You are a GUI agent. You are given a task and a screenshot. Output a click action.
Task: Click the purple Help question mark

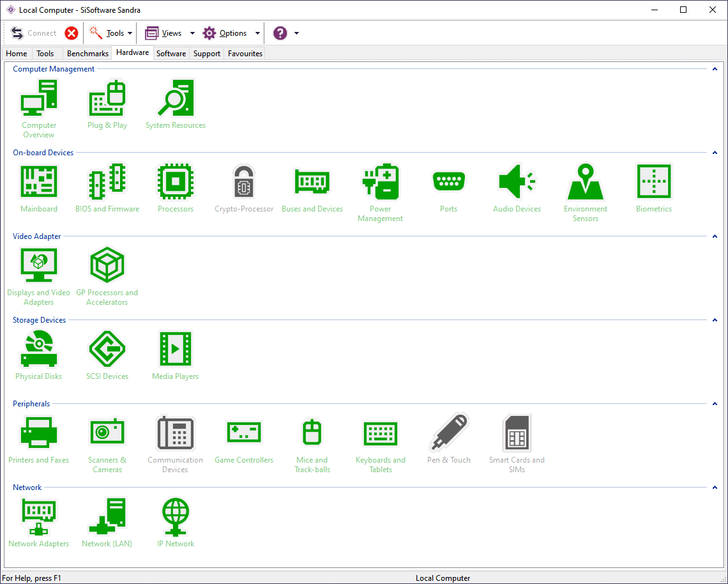coord(280,33)
